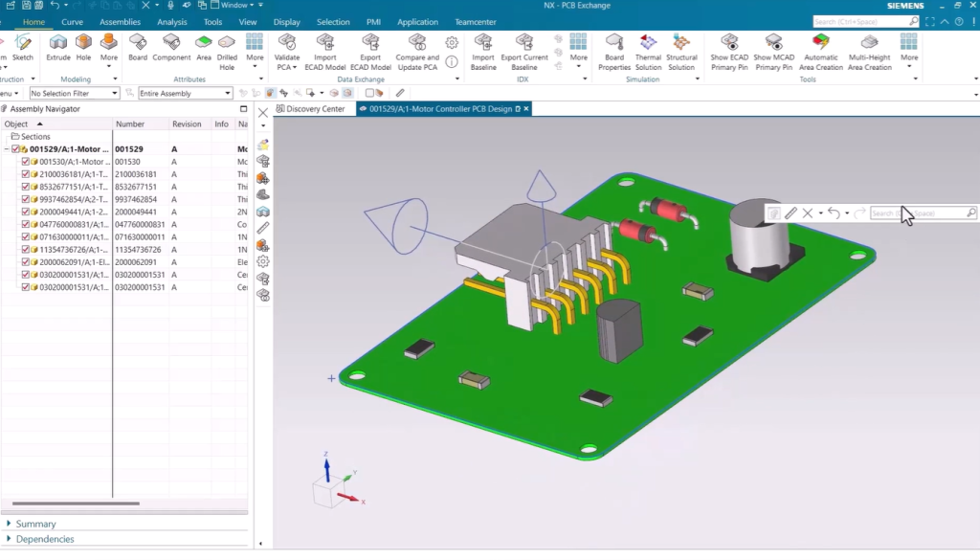Viewport: 980px width, 560px height.
Task: Toggle checkbox for 2000049441/A;1 component
Action: pos(26,212)
